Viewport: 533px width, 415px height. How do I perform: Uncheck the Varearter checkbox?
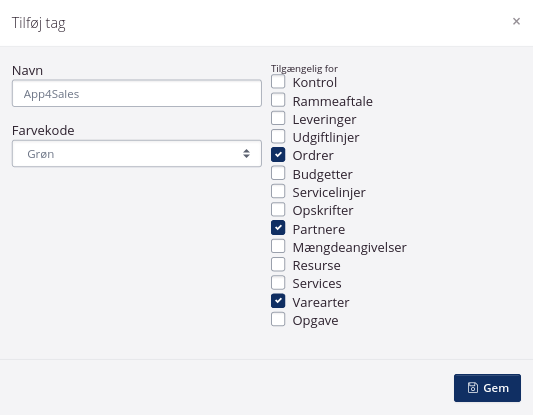tap(278, 301)
